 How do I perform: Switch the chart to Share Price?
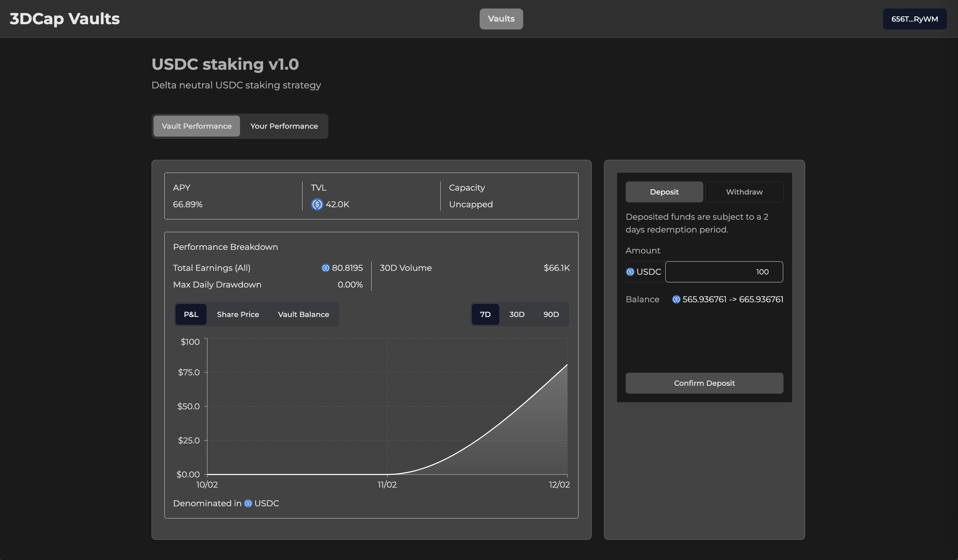[x=238, y=314]
